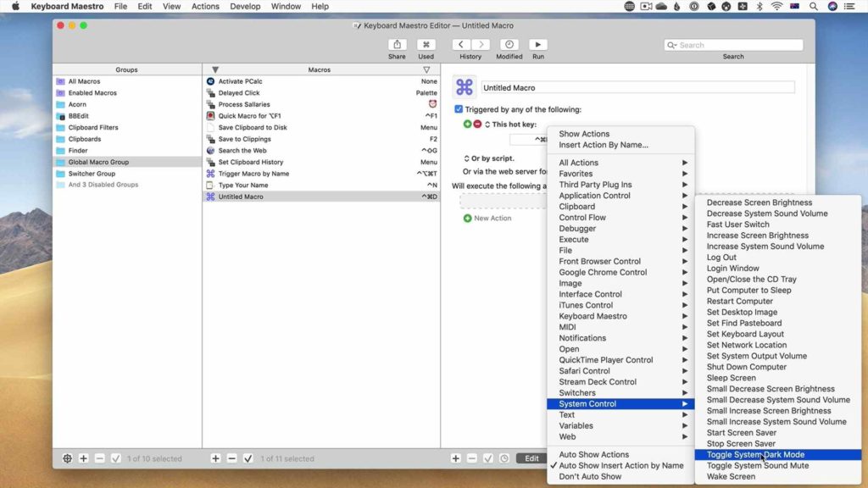
Task: Remove the hot key trigger (red minus)
Action: tap(477, 124)
